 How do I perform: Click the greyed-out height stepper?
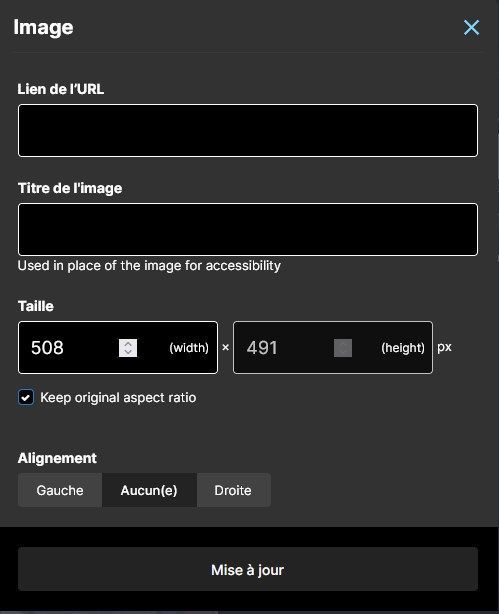click(x=343, y=348)
